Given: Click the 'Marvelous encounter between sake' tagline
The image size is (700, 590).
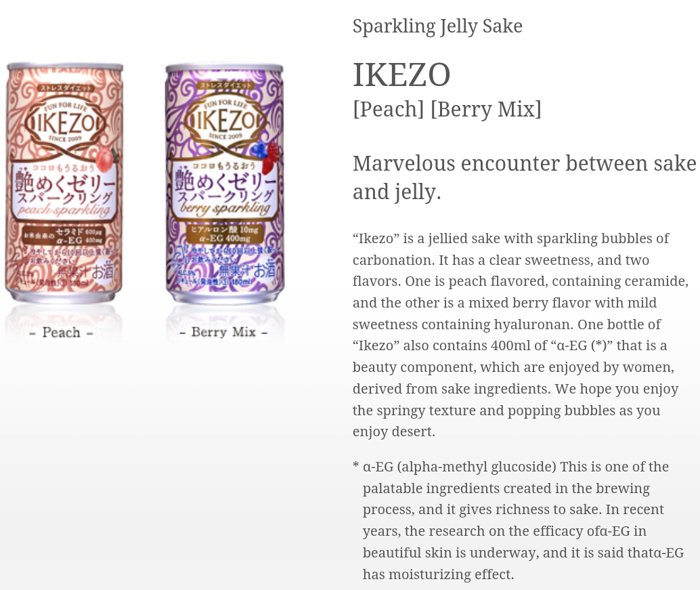Looking at the screenshot, I should (525, 163).
